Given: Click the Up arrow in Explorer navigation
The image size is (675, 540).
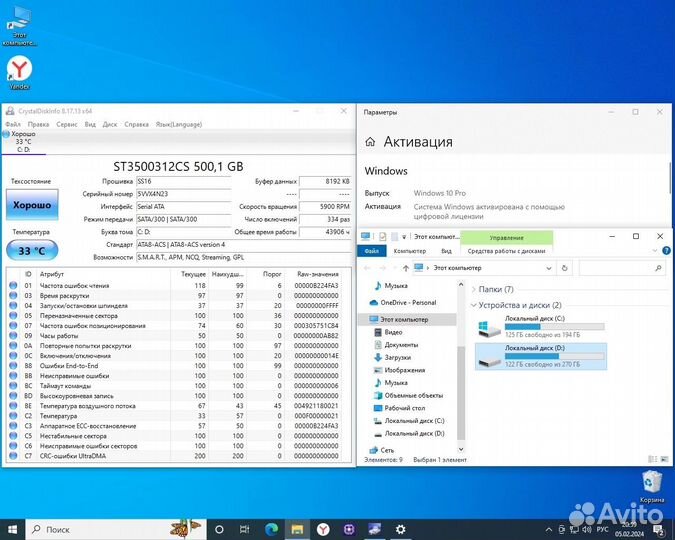Looking at the screenshot, I should tap(406, 268).
